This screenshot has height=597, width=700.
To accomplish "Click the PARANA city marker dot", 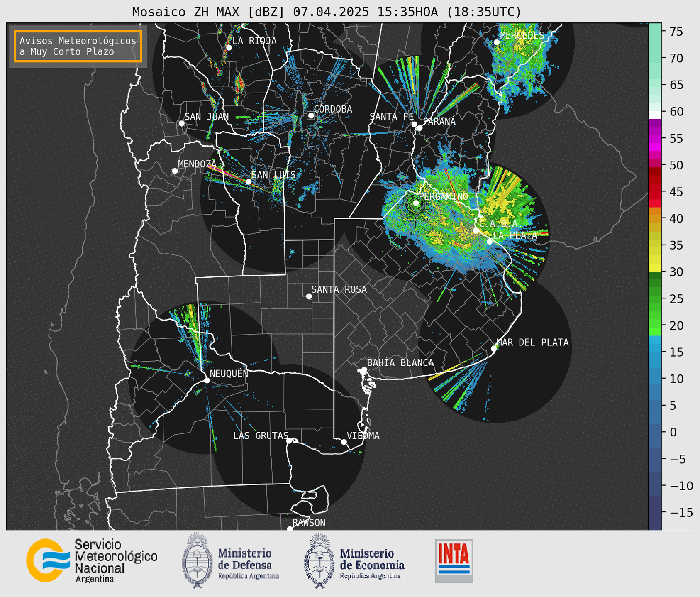I will click(420, 128).
